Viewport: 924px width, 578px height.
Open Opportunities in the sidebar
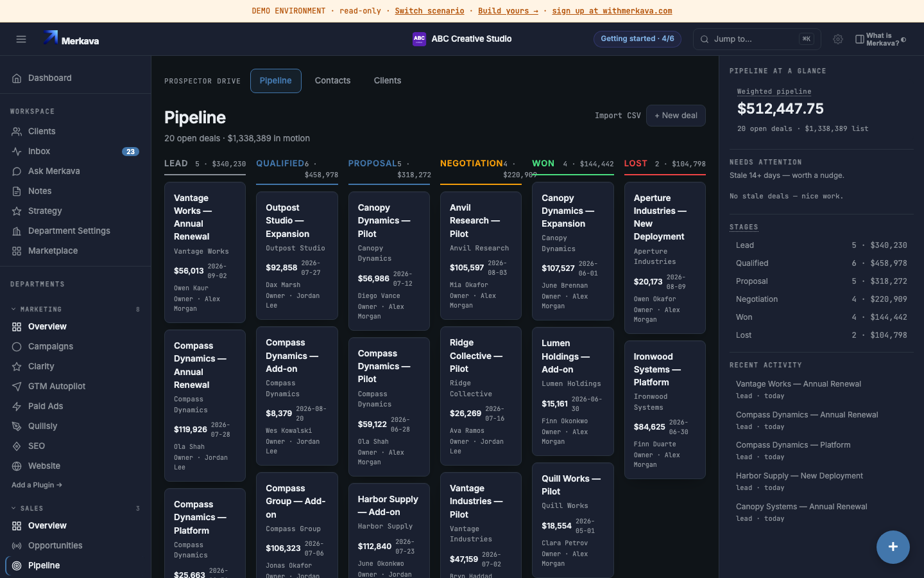point(76,546)
